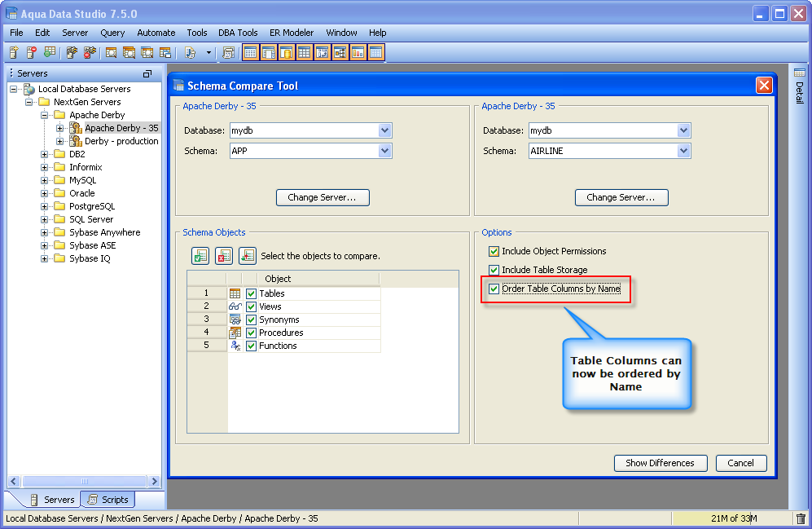This screenshot has height=529, width=812.
Task: Open the single-window magnifier query toolbar icon
Action: pyautogui.click(x=111, y=52)
